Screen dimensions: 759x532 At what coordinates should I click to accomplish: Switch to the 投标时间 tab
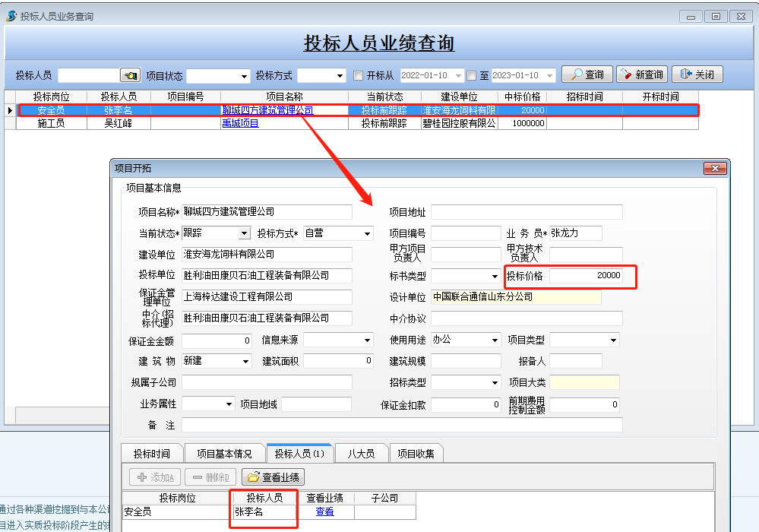pyautogui.click(x=151, y=454)
